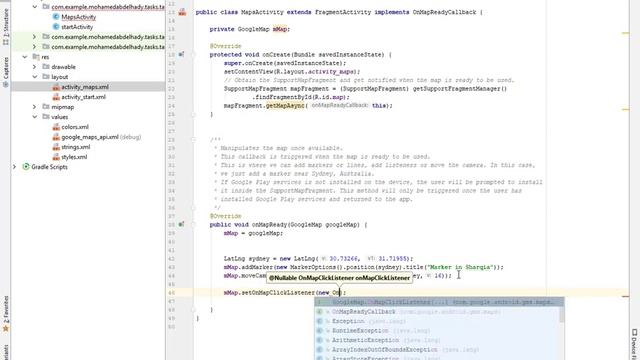Viewport: 640px width, 360px height.
Task: Open styles.xml resource file
Action: coord(74,157)
